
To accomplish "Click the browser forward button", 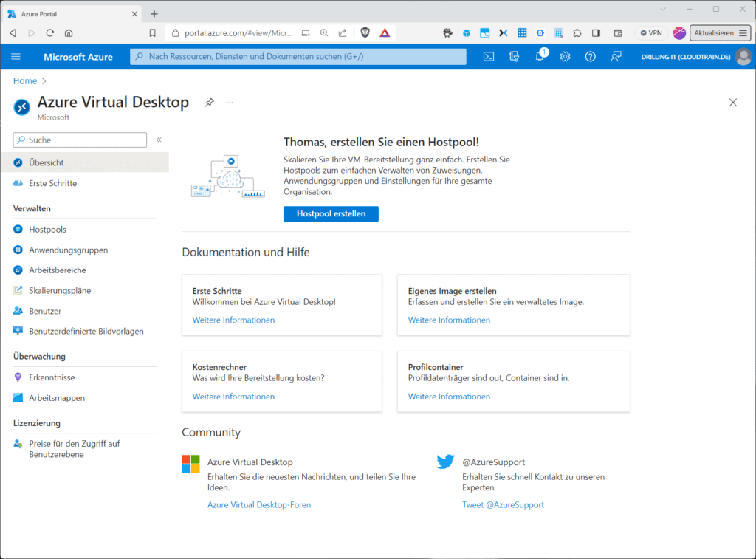I will point(31,32).
